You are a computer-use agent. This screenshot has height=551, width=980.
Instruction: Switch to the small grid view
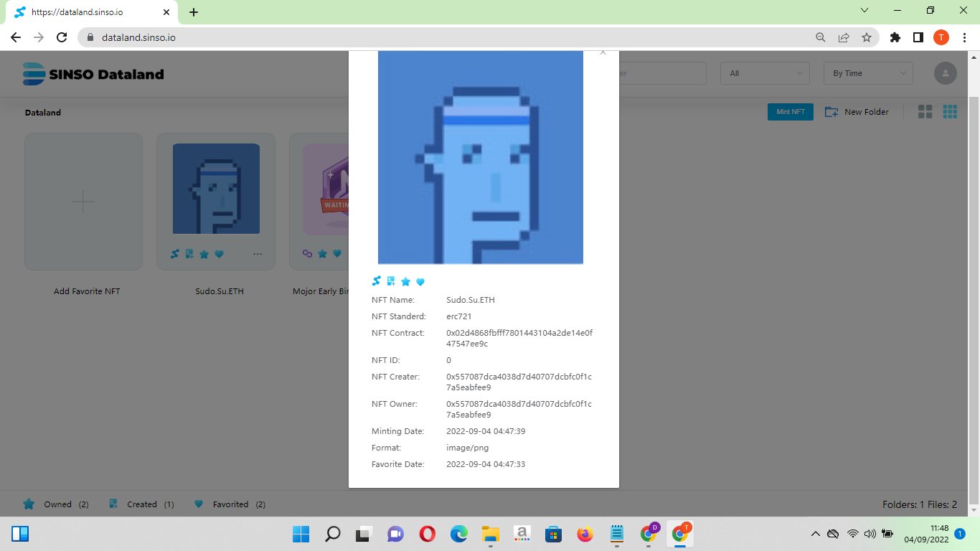pos(951,112)
